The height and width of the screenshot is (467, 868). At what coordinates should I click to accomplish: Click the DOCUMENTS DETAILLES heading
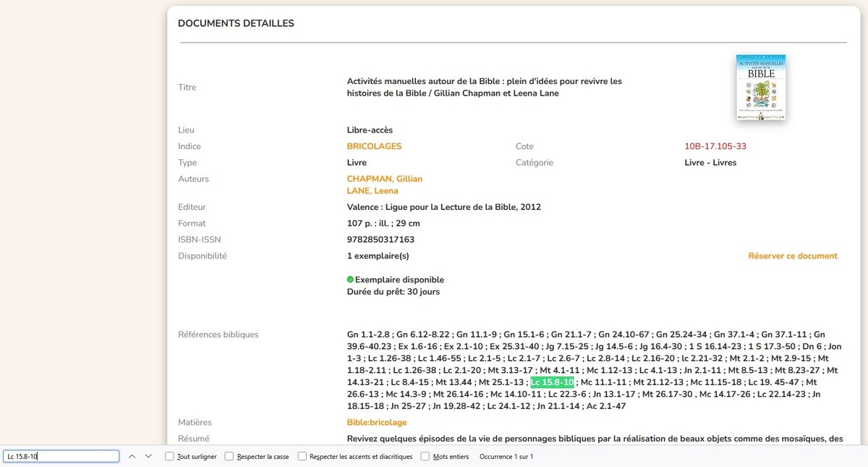point(236,24)
